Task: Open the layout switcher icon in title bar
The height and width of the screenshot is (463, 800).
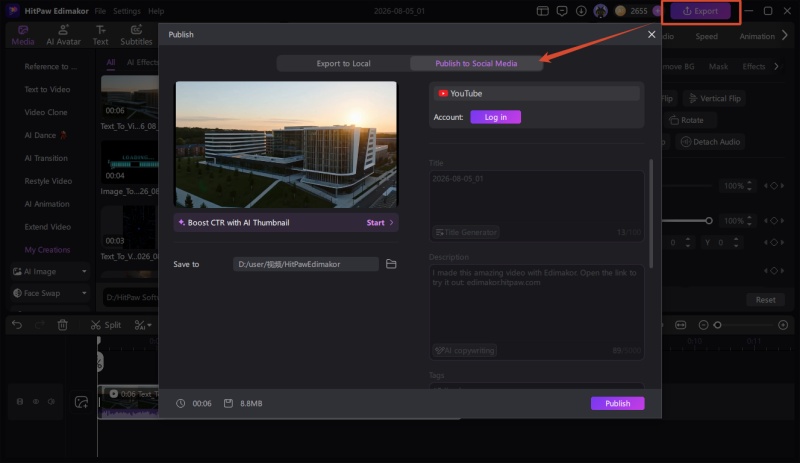Action: point(542,11)
